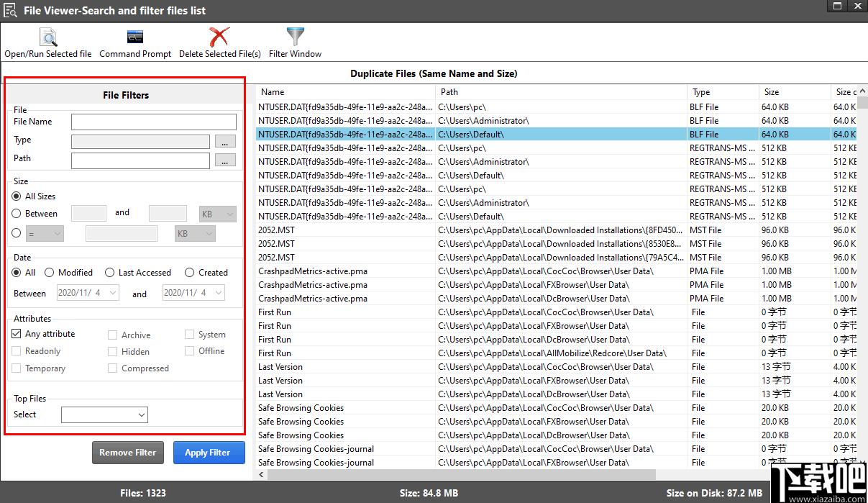The height and width of the screenshot is (503, 868).
Task: Choose the Created date radio button
Action: (x=189, y=272)
